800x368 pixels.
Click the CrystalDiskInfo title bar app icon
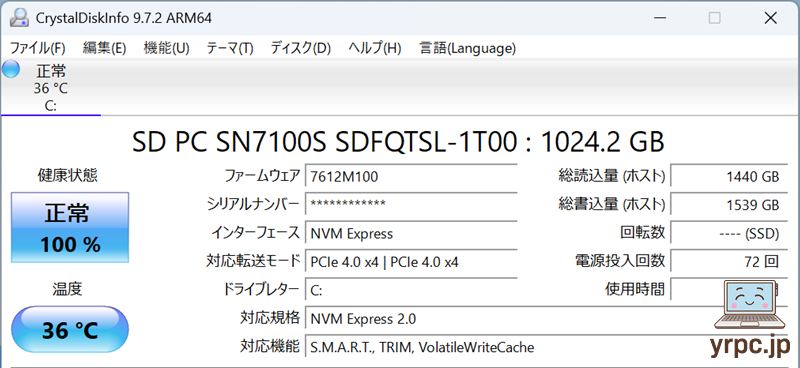pos(19,18)
